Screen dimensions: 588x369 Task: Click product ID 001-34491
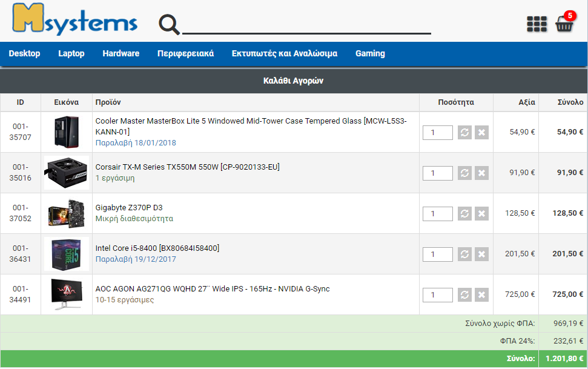click(x=20, y=294)
